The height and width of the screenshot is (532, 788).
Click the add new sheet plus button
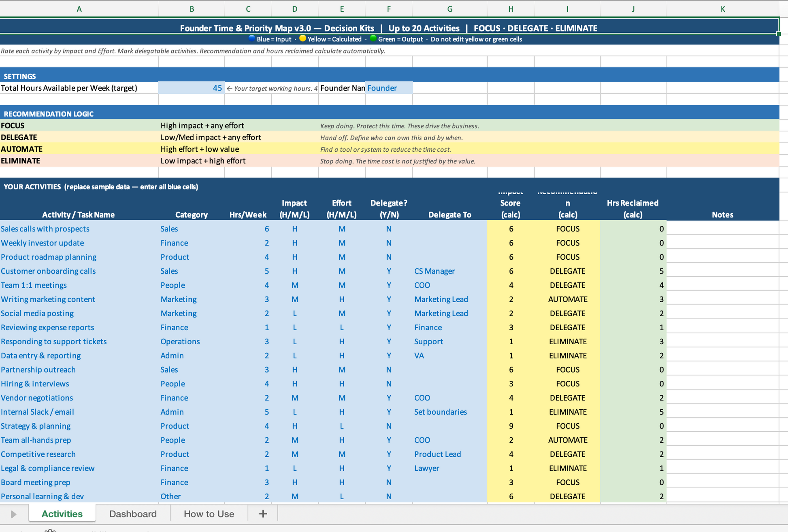tap(263, 514)
